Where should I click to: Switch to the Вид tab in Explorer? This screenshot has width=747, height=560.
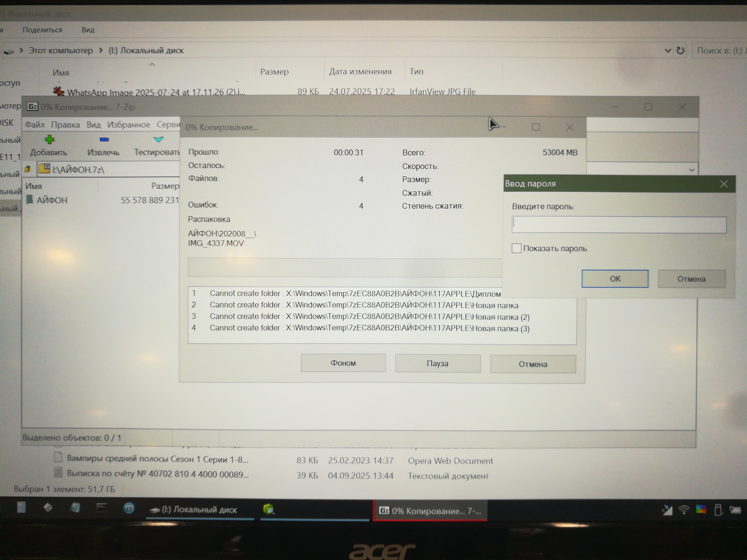[88, 30]
